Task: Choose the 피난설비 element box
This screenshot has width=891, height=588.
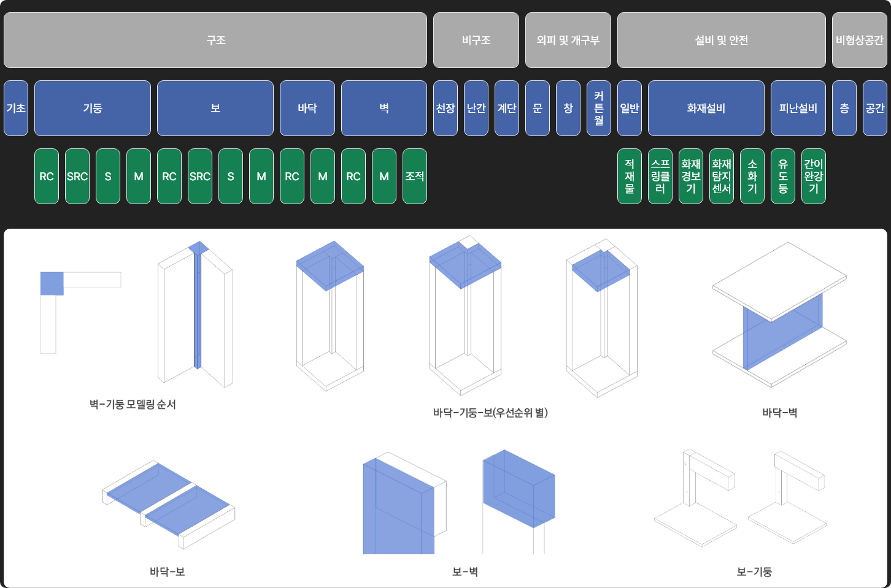Action: (x=798, y=109)
